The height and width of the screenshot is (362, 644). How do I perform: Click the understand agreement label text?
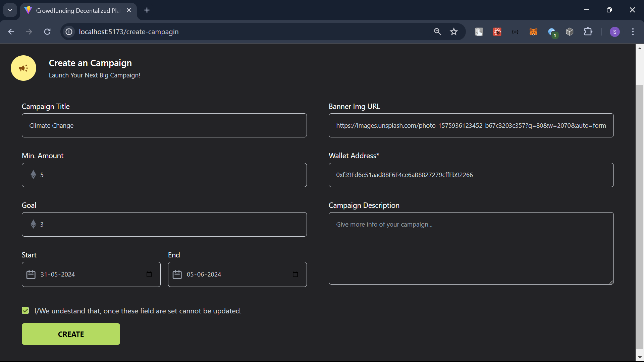138,311
